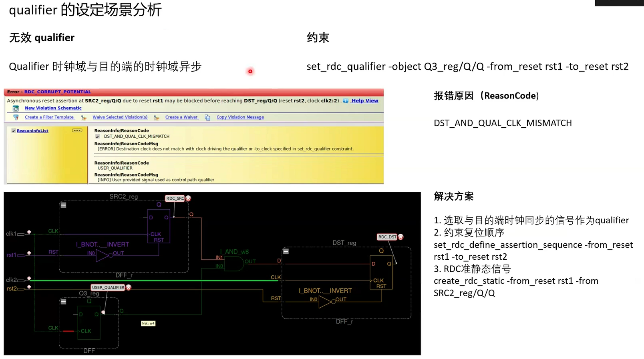The width and height of the screenshot is (644, 359).
Task: Open the ReasonInfoList link
Action: tap(32, 131)
